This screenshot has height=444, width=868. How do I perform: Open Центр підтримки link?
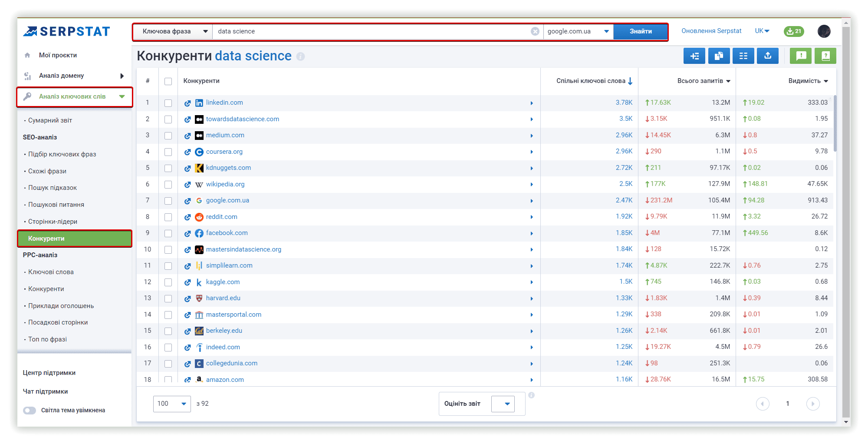point(49,373)
